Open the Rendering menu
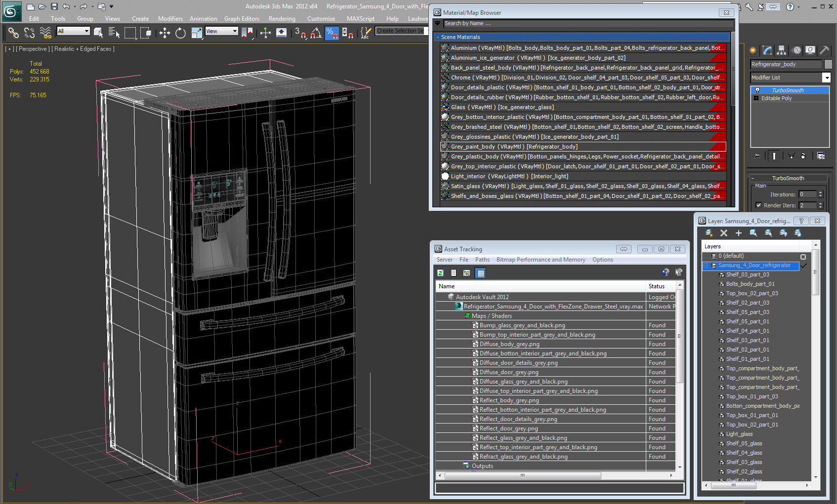 coord(282,18)
